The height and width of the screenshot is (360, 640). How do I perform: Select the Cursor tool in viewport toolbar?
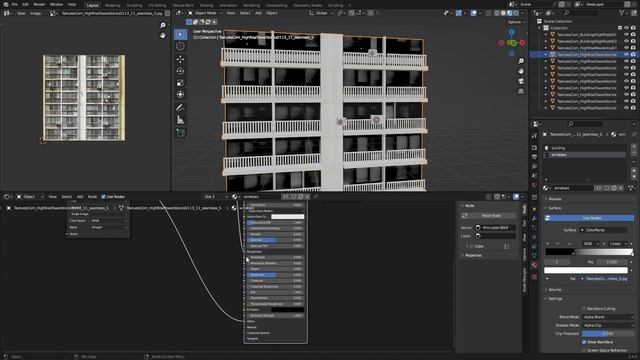(180, 46)
